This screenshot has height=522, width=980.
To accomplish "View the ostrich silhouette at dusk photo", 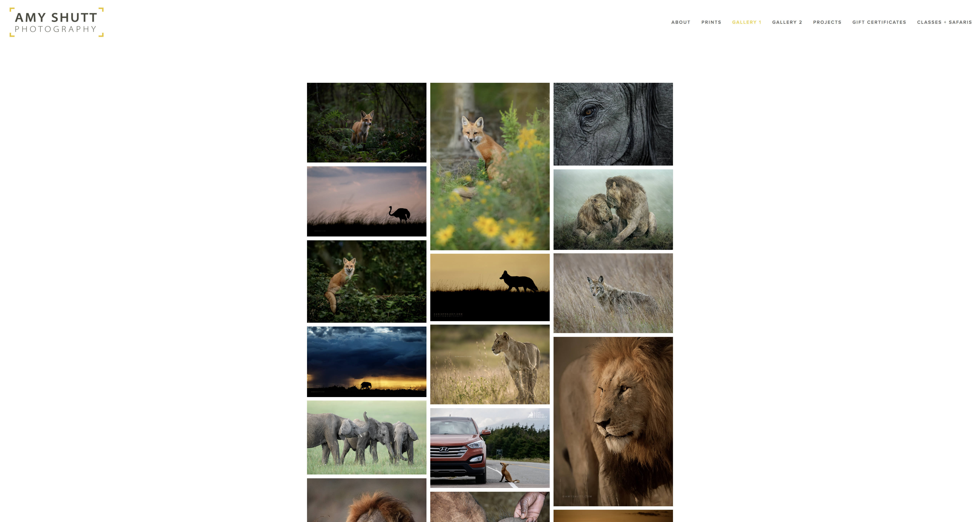I will 366,201.
